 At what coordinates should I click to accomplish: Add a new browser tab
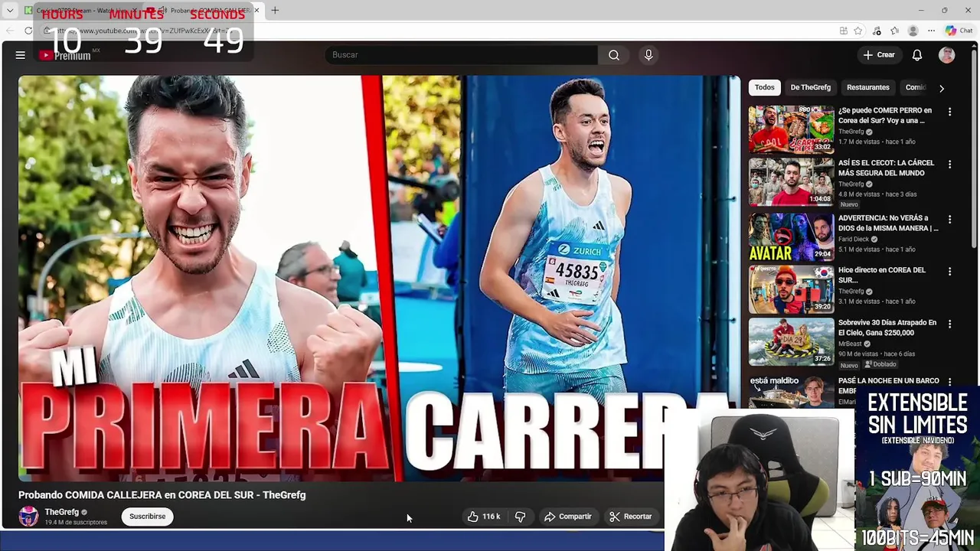pos(275,11)
